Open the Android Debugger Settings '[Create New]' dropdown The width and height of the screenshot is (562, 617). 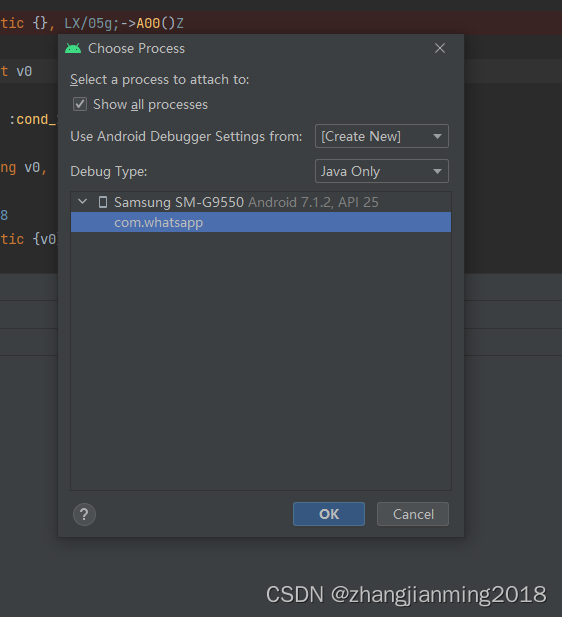(x=381, y=136)
